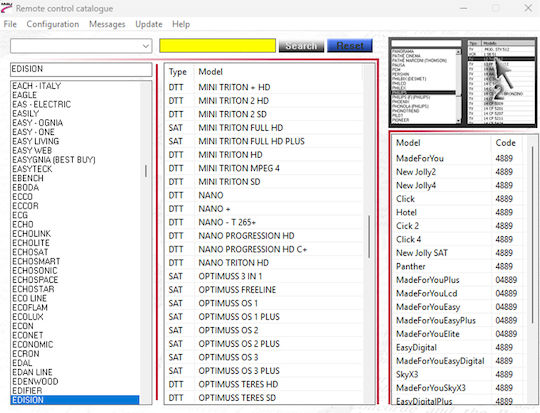Select the New Jolly SAT remote row
This screenshot has height=413, width=540.
click(x=458, y=253)
